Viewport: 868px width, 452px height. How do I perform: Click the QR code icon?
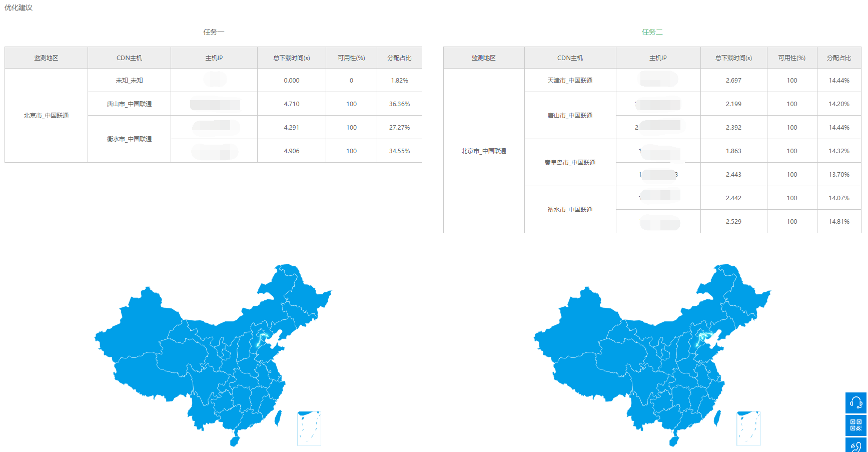[855, 425]
